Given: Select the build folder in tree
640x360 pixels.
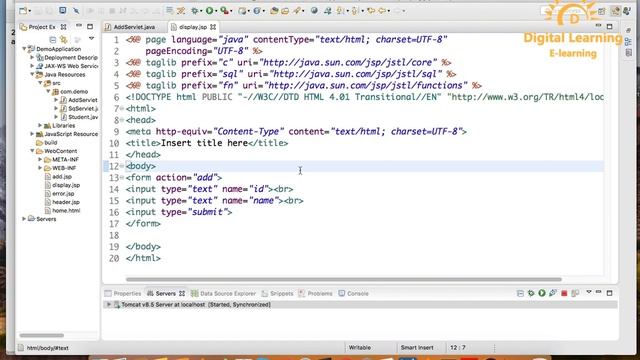Looking at the screenshot, I should [47, 142].
